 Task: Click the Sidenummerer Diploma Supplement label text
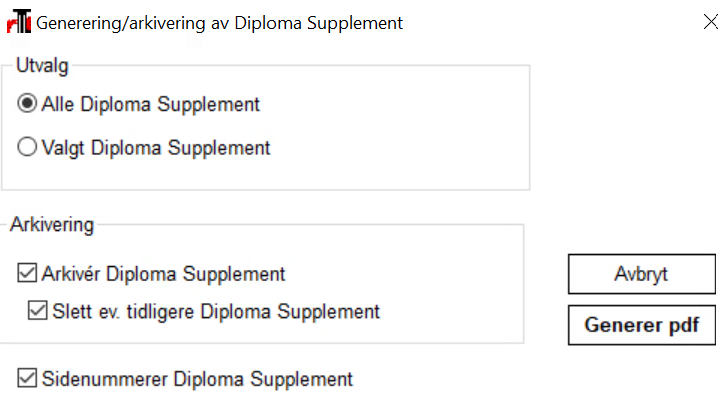197,379
